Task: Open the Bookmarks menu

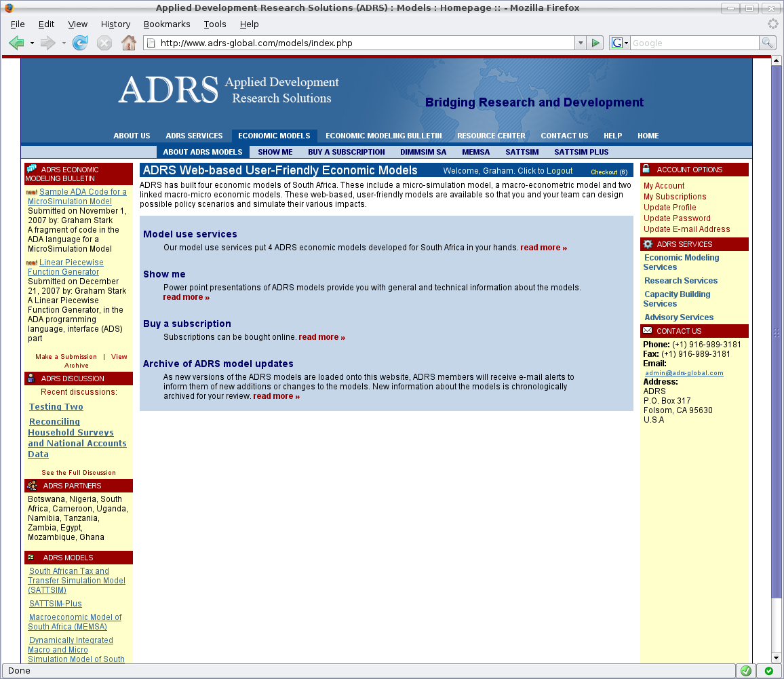Action: coord(167,24)
